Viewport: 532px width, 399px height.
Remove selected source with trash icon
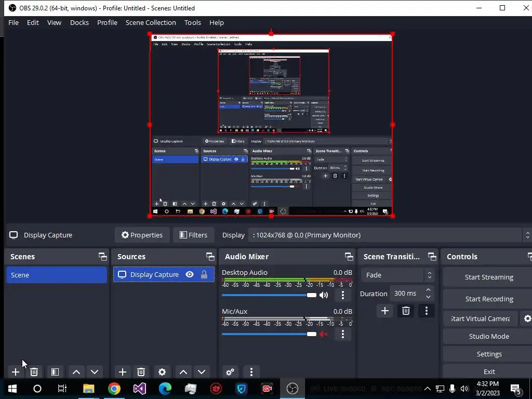coord(141,372)
